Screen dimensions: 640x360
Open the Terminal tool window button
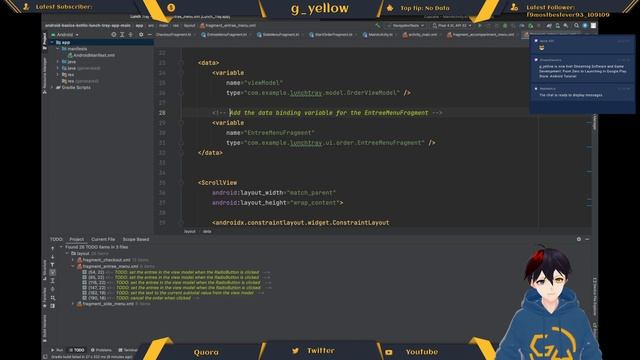click(x=128, y=350)
